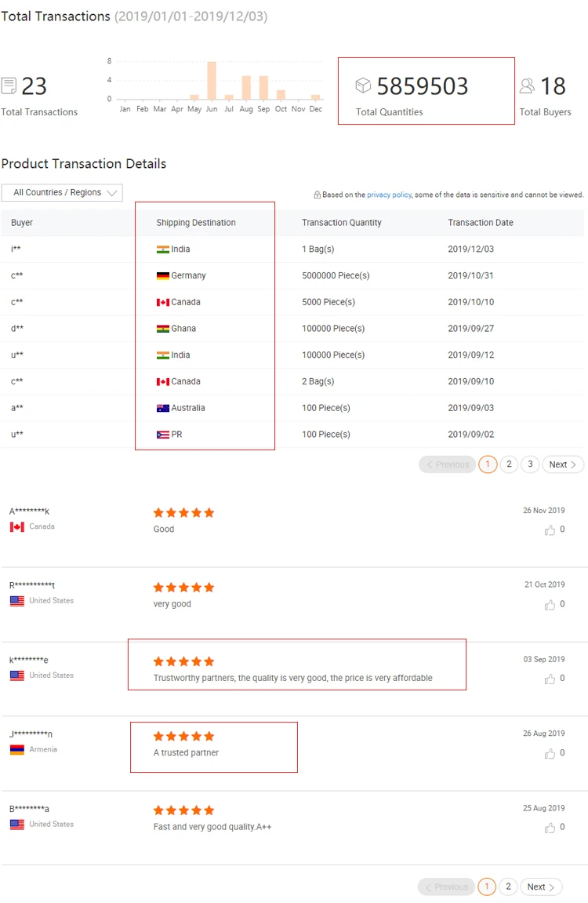Click the Total Buyers person icon
The width and height of the screenshot is (588, 903).
(528, 86)
